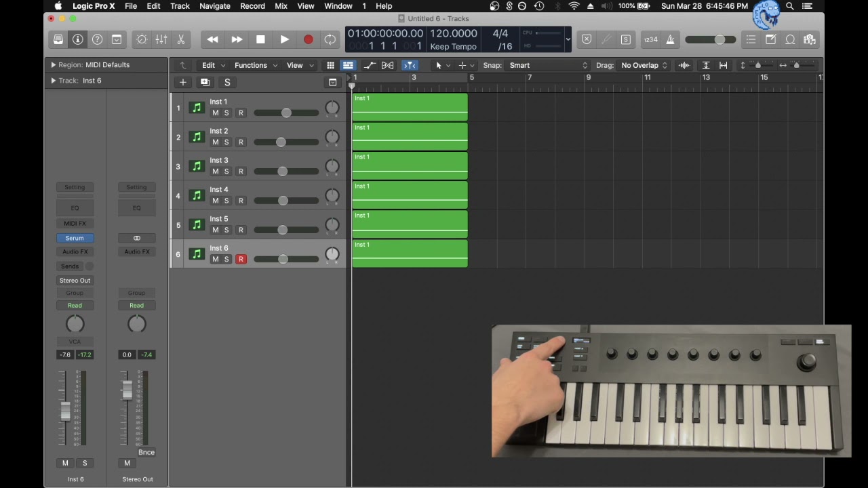Open the secondary marquee tool dropdown

tap(466, 65)
